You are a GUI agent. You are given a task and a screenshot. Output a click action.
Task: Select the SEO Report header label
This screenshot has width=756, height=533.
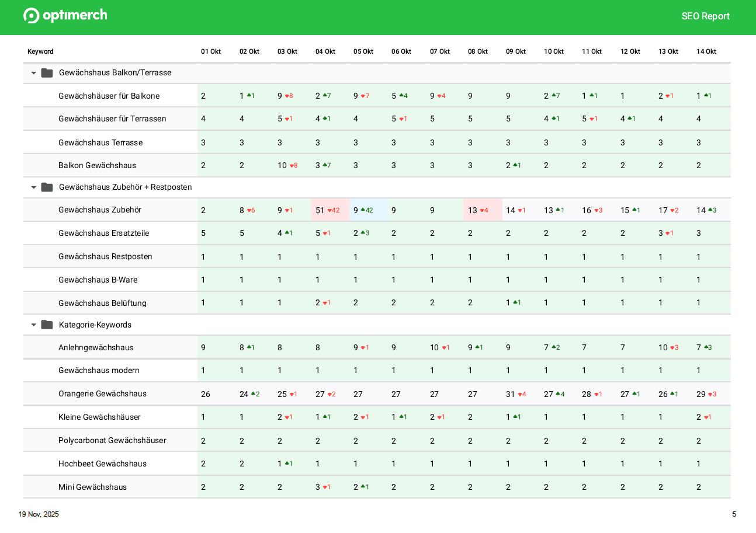706,16
